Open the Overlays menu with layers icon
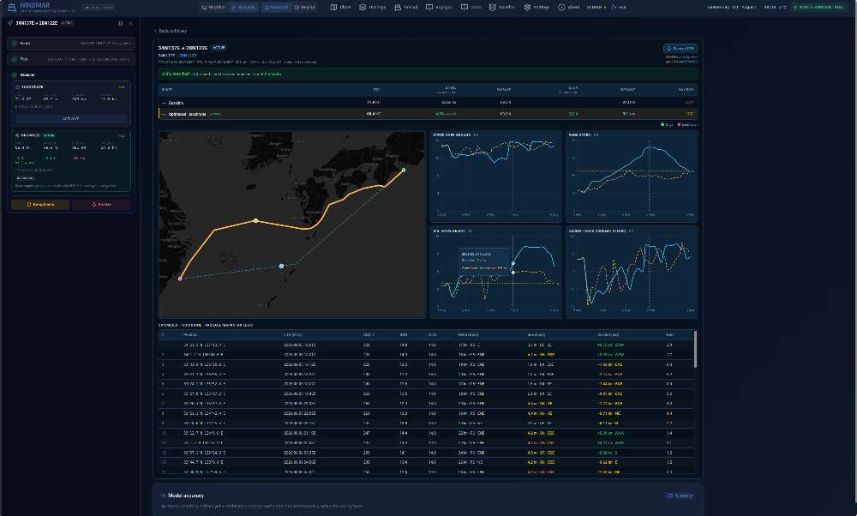 372,7
